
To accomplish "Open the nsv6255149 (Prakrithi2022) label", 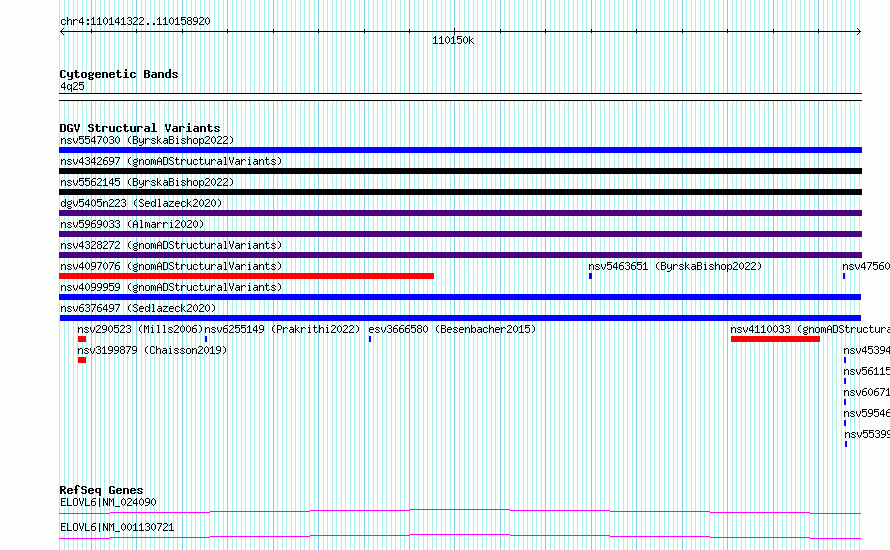I will click(282, 329).
